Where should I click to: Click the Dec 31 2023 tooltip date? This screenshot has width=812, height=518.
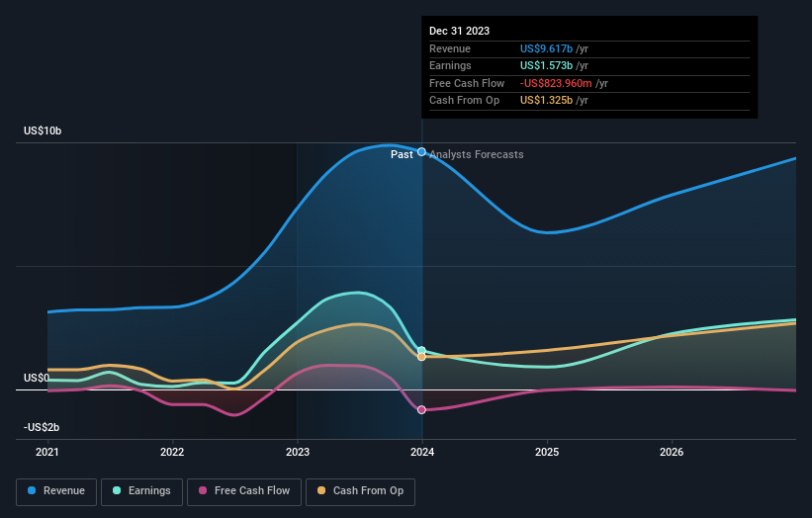[459, 31]
